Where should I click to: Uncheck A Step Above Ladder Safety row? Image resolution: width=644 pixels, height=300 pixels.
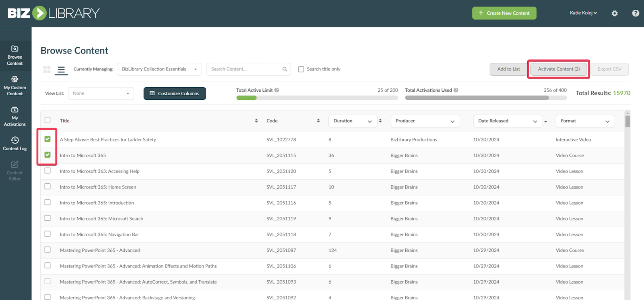tap(47, 139)
